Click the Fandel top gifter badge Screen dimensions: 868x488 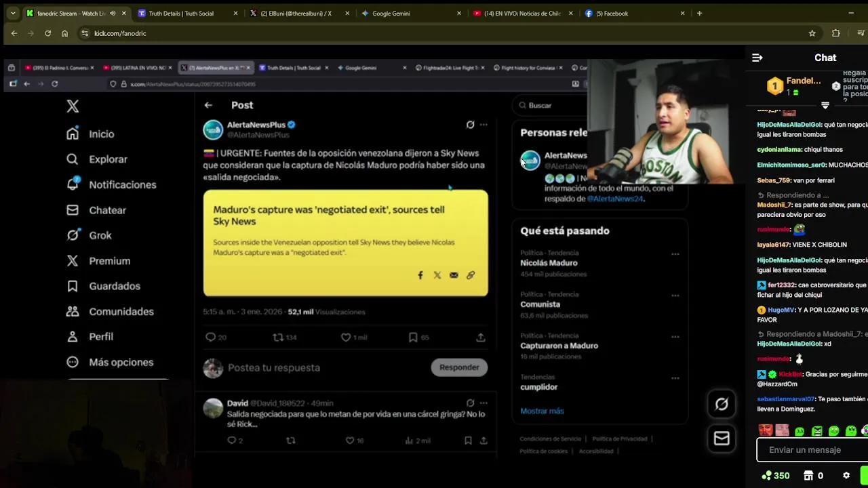pos(775,86)
